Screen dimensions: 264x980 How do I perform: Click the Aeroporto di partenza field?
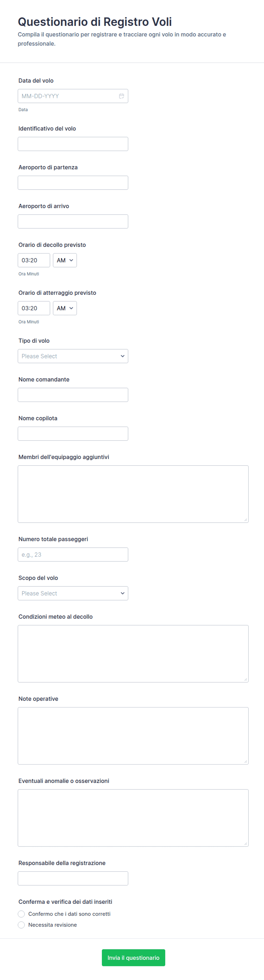tap(73, 183)
